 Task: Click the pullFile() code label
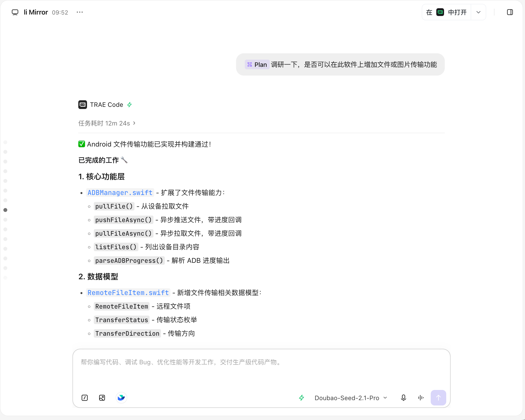pos(114,206)
